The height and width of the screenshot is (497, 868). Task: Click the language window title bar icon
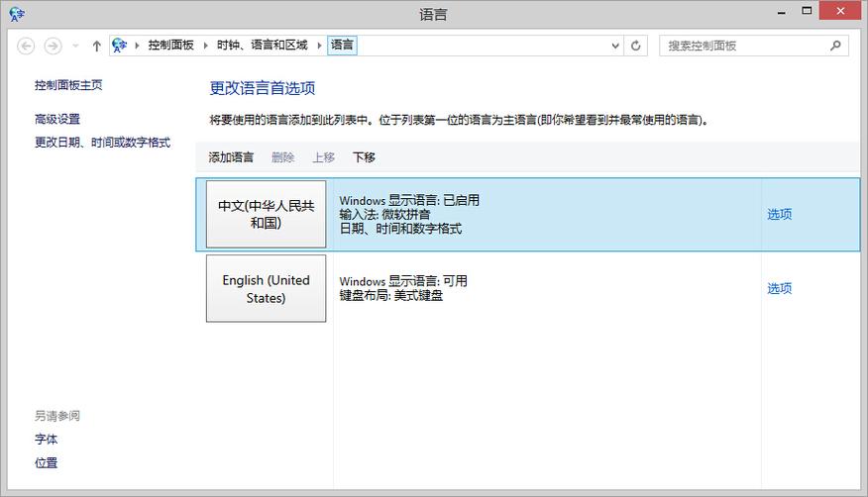click(17, 14)
